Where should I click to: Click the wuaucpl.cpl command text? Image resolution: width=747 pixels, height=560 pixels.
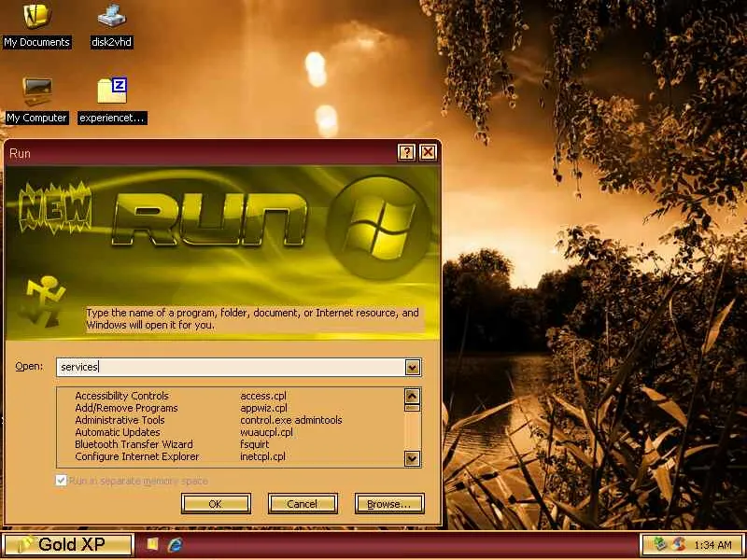click(266, 432)
